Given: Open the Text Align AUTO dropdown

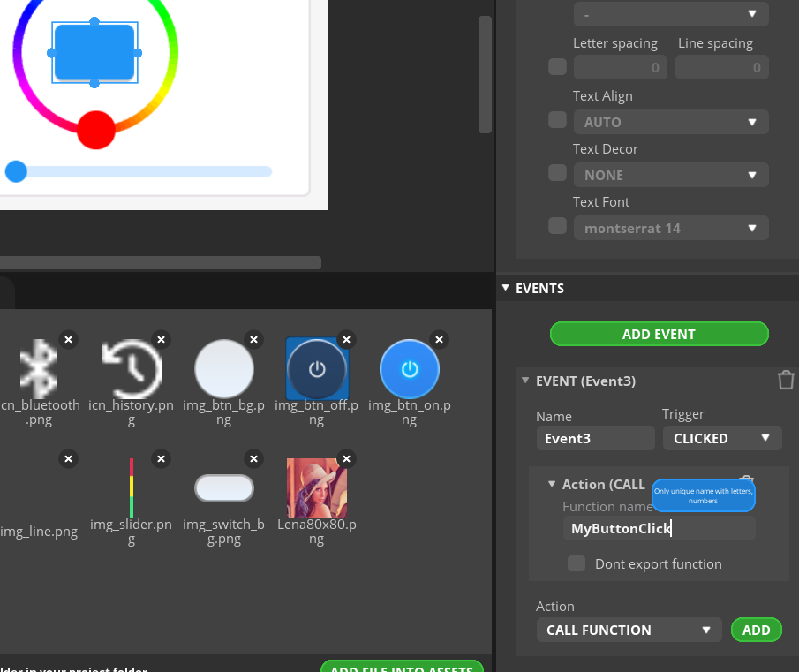Looking at the screenshot, I should 671,122.
